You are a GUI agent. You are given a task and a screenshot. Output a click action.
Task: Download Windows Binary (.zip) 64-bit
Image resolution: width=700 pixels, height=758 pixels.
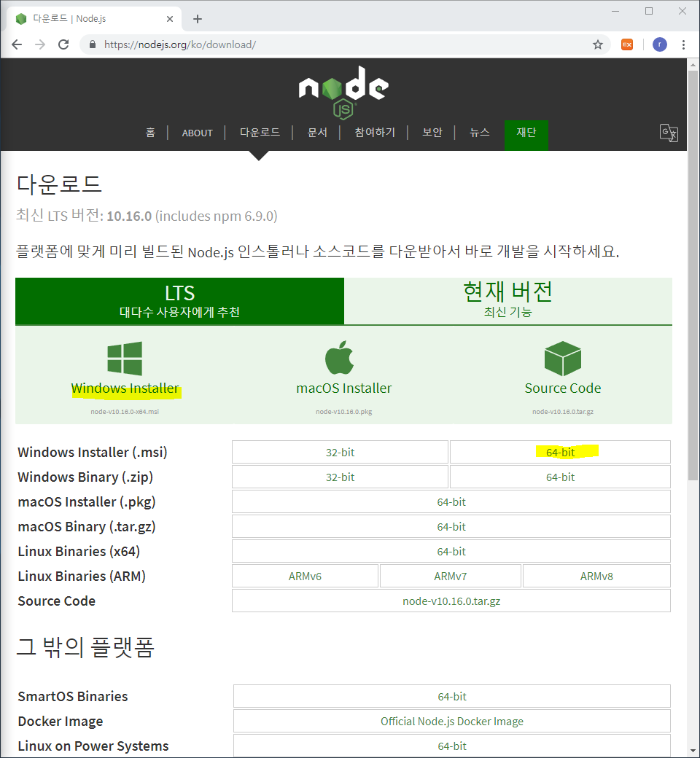click(560, 477)
